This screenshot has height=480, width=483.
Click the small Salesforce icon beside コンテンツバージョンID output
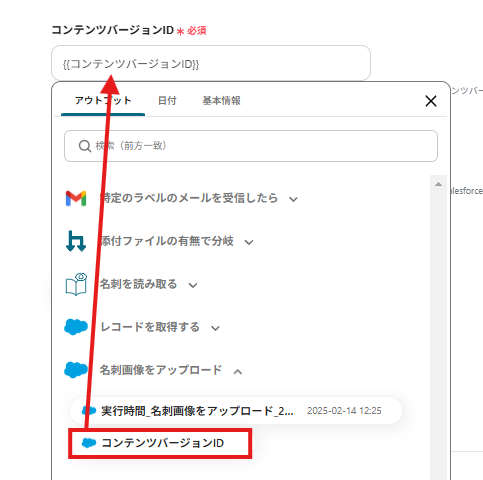point(89,443)
